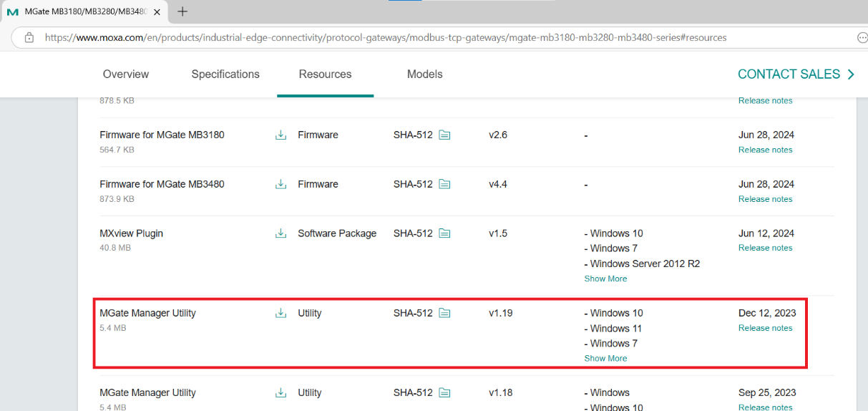This screenshot has height=411, width=868.
Task: Open a new browser tab
Action: click(182, 11)
